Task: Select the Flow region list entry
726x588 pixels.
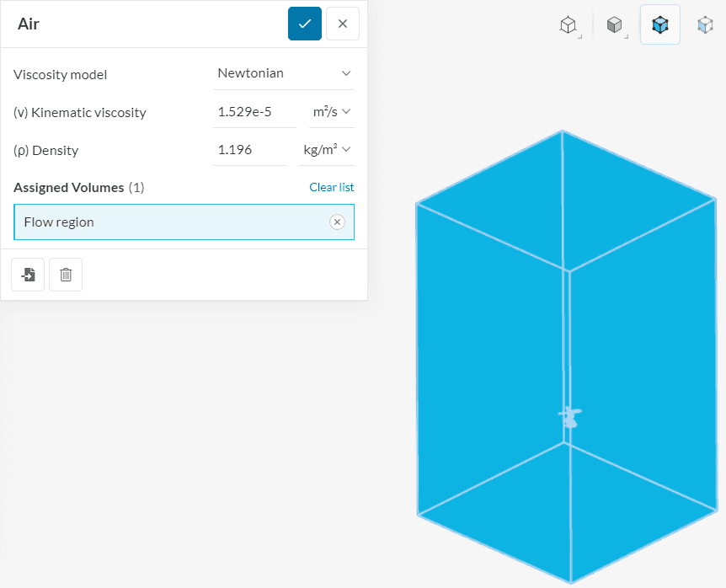Action: point(168,222)
